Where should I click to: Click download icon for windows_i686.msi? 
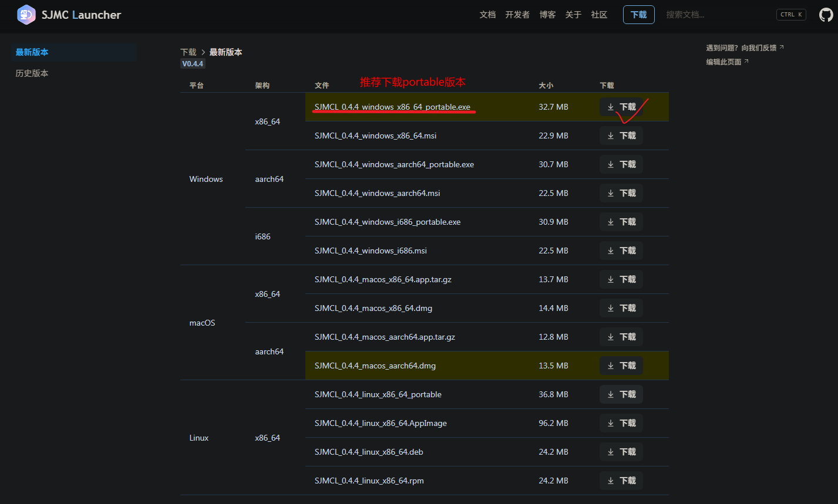click(x=611, y=251)
